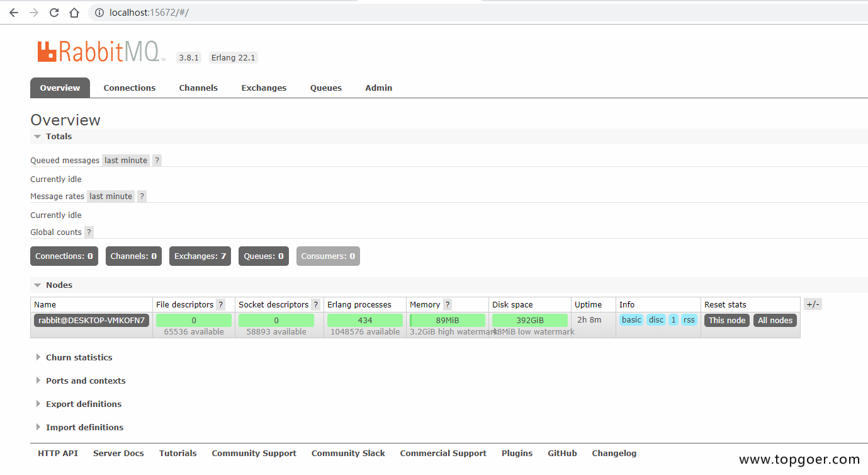
Task: Click the browser back arrow
Action: point(14,13)
